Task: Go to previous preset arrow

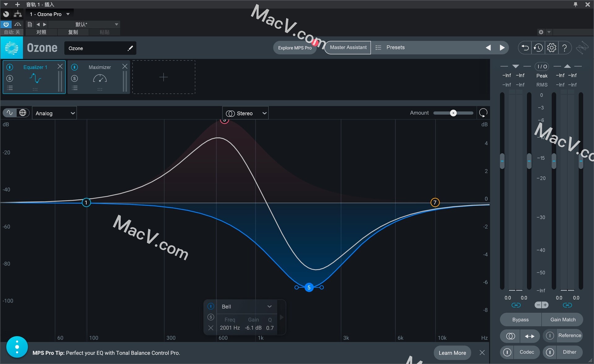Action: pyautogui.click(x=488, y=48)
